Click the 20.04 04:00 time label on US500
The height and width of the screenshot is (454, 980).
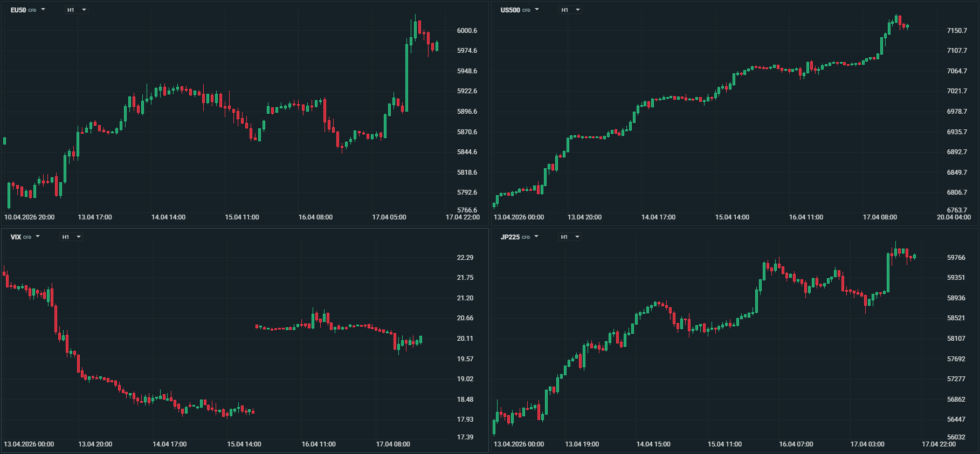pos(954,217)
